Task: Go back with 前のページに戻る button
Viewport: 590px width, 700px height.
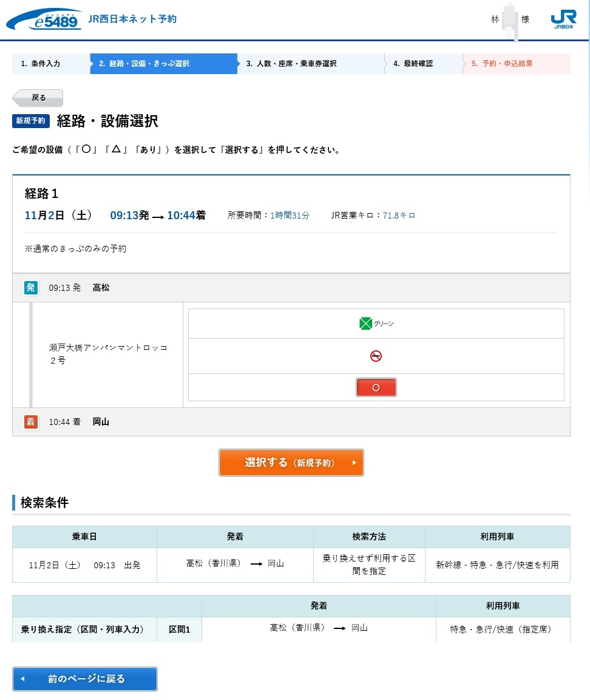Action: tap(85, 679)
